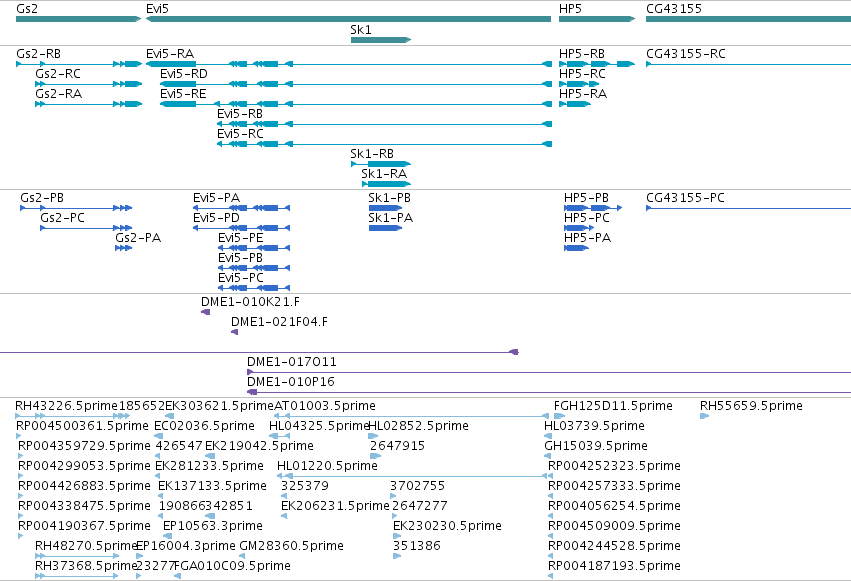Screen dimensions: 851x581
Task: Click the HP5-RA transcript label
Action: pos(583,94)
